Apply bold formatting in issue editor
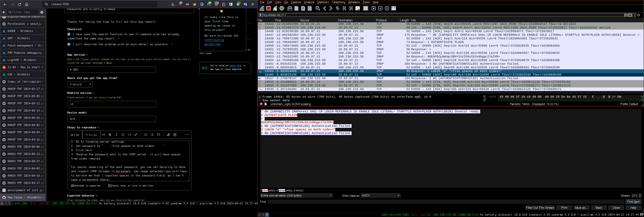The image size is (644, 217). [110, 135]
